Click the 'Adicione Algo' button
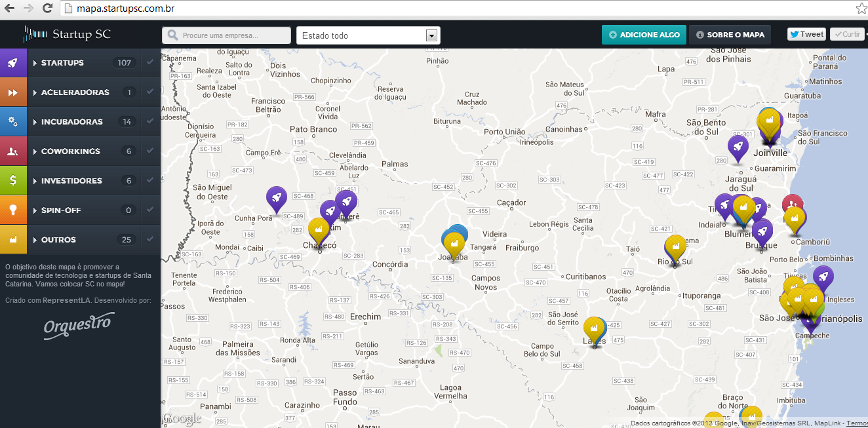This screenshot has height=428, width=868. pyautogui.click(x=643, y=35)
